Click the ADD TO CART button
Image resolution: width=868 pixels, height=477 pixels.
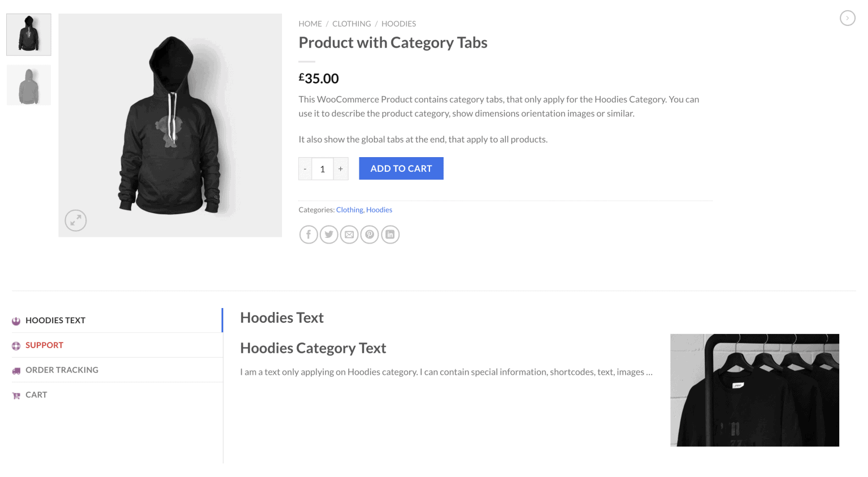(401, 168)
